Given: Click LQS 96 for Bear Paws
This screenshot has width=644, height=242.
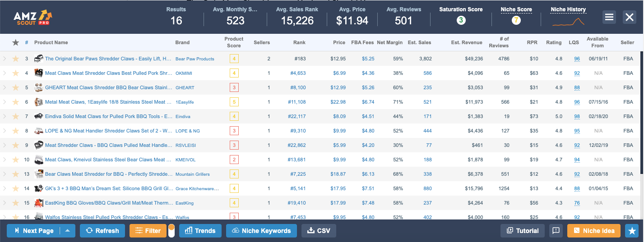Looking at the screenshot, I should coord(577,59).
